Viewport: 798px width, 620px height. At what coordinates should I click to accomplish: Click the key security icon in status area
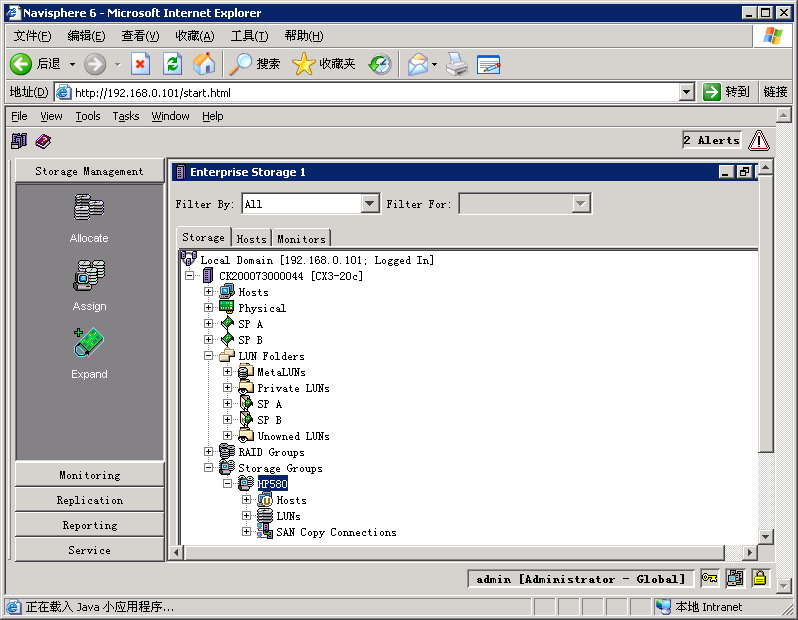coord(709,578)
